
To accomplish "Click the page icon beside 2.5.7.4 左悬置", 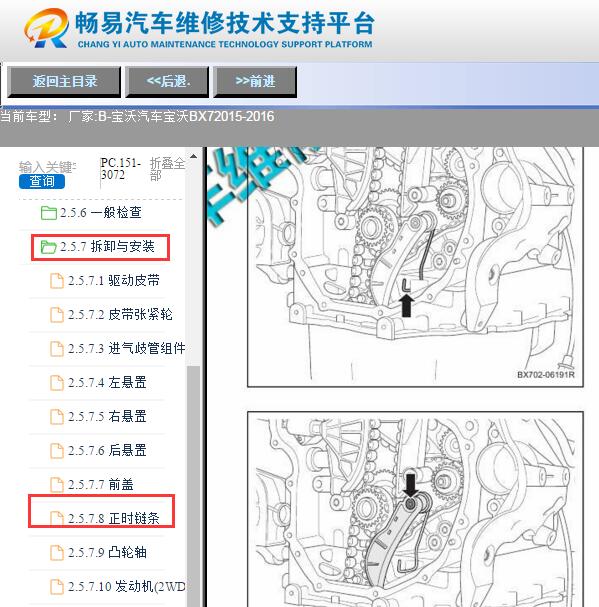I will click(57, 382).
